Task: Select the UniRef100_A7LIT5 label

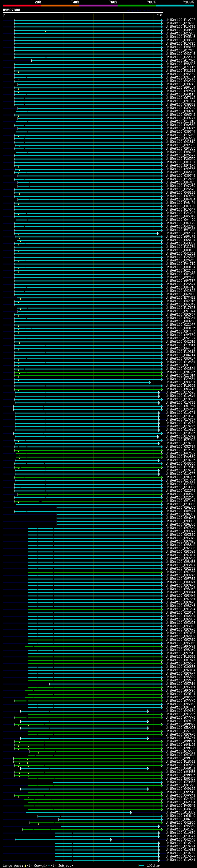Action: pyautogui.click(x=180, y=67)
